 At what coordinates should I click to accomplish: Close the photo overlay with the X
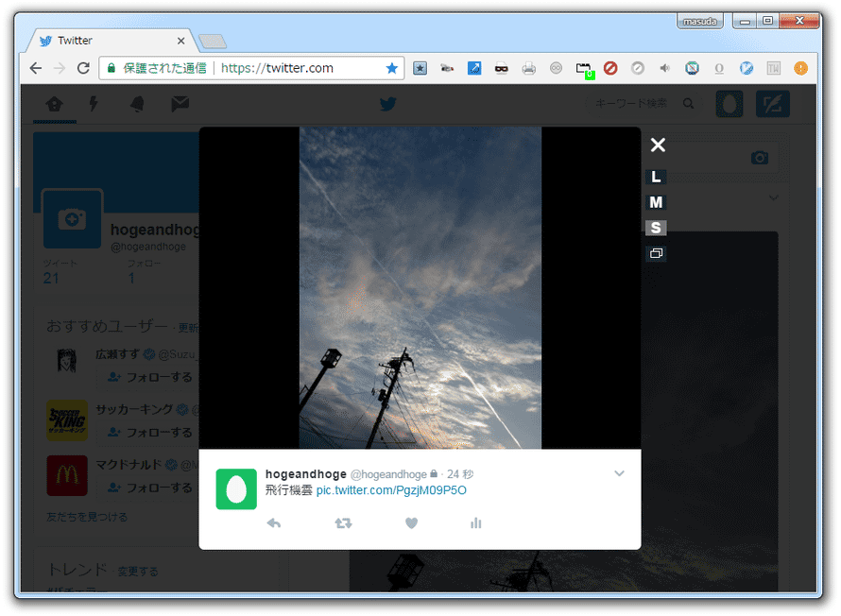(x=658, y=145)
